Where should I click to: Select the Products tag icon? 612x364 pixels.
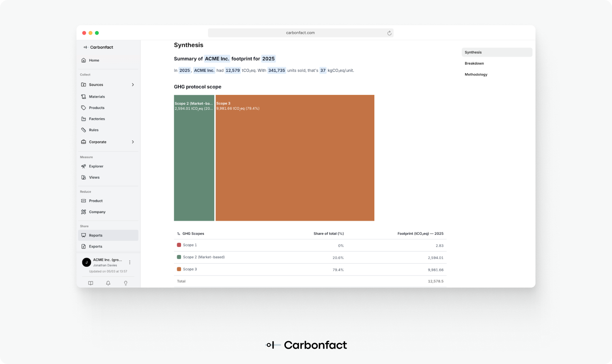pyautogui.click(x=84, y=108)
